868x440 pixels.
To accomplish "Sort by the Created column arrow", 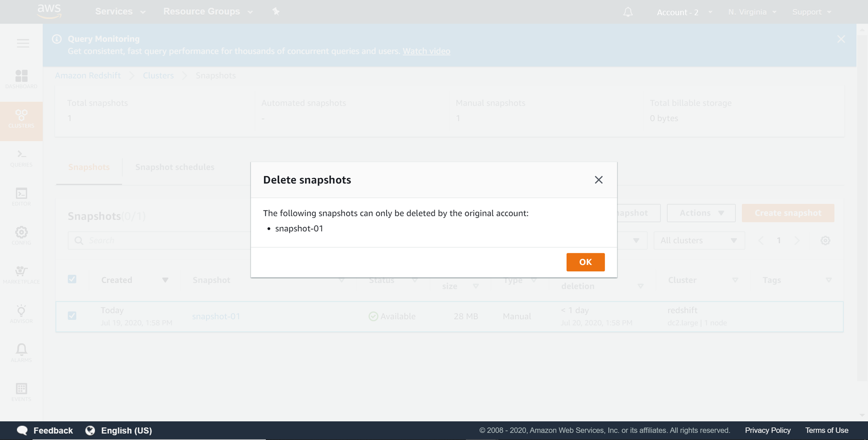I will coord(165,280).
